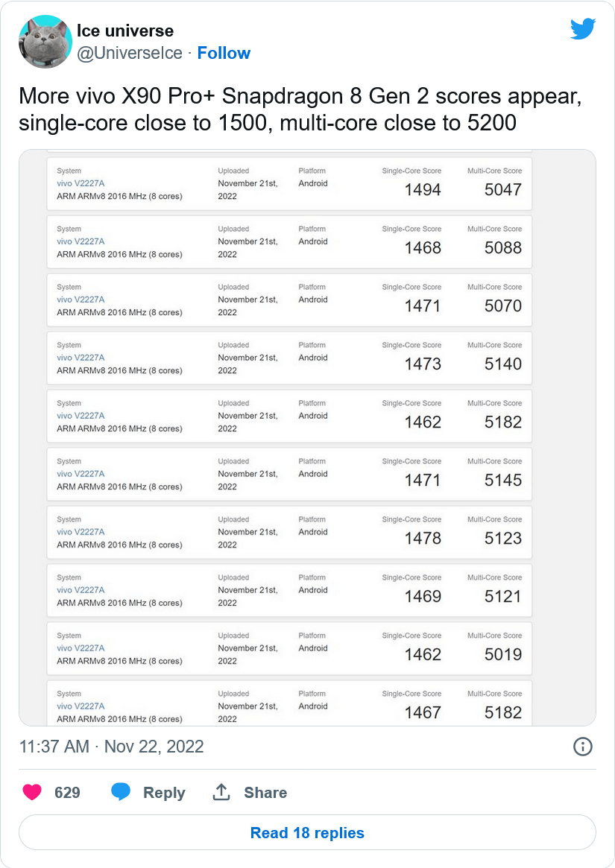Open vivo V2227A link scoring 5140
Image resolution: width=615 pixels, height=868 pixels.
(x=81, y=358)
